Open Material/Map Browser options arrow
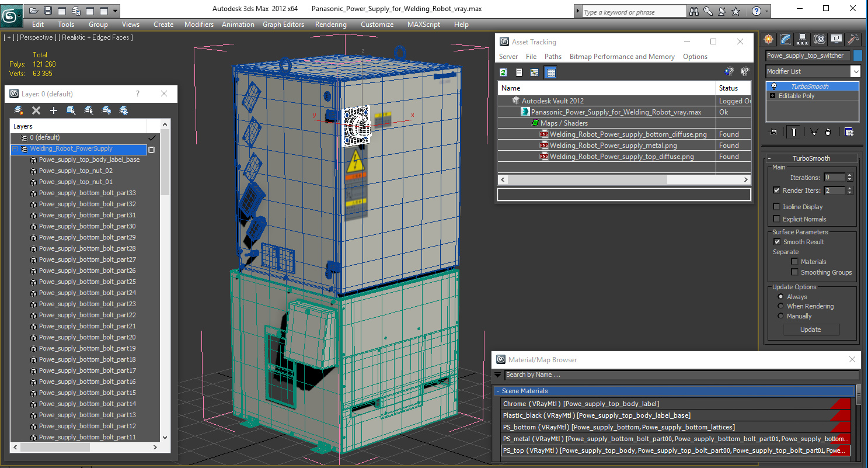This screenshot has height=468, width=868. point(498,375)
